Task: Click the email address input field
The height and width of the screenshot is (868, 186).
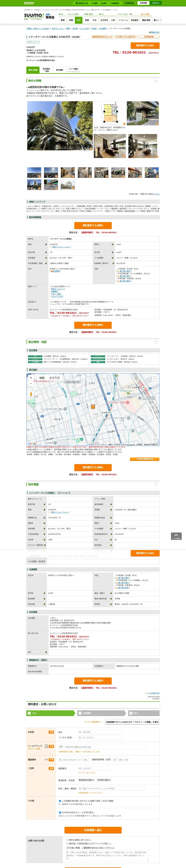Action: coord(102,747)
